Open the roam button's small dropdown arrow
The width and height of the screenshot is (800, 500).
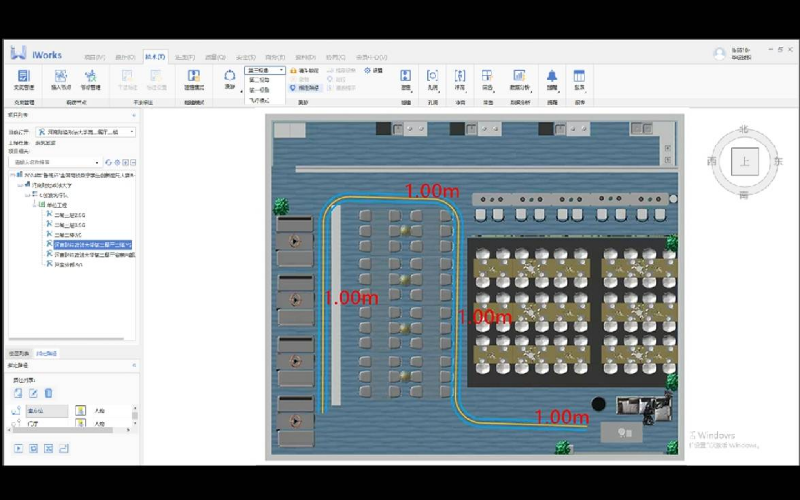(x=241, y=91)
